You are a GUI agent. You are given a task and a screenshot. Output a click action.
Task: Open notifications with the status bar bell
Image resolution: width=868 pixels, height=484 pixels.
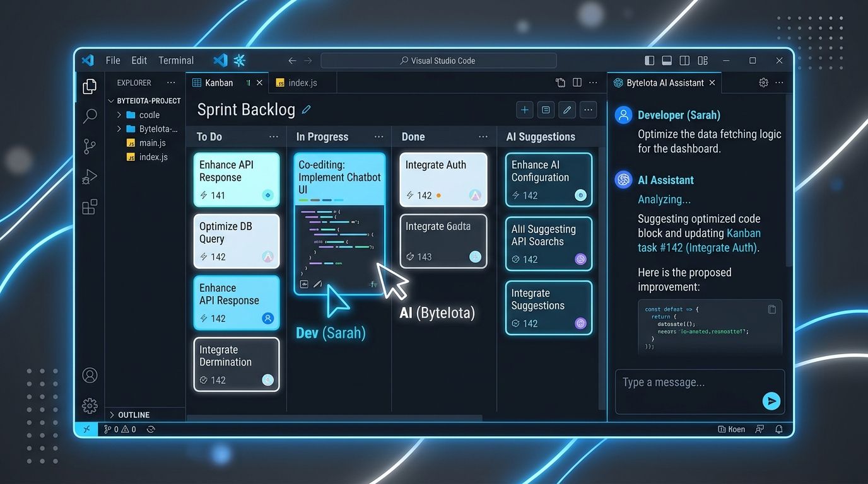click(779, 429)
